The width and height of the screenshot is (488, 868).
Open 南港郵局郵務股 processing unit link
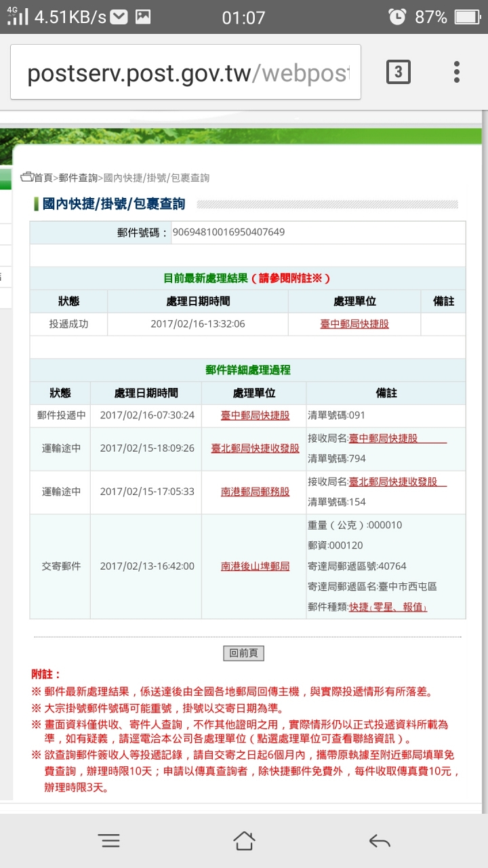(x=255, y=492)
